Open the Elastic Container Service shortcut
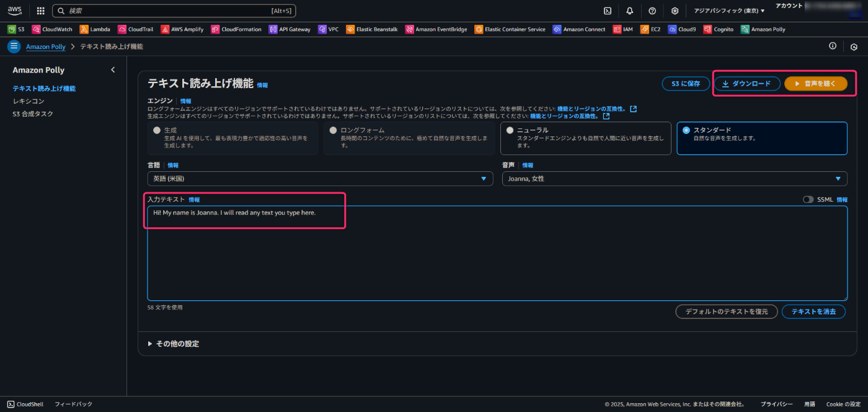 [x=510, y=29]
